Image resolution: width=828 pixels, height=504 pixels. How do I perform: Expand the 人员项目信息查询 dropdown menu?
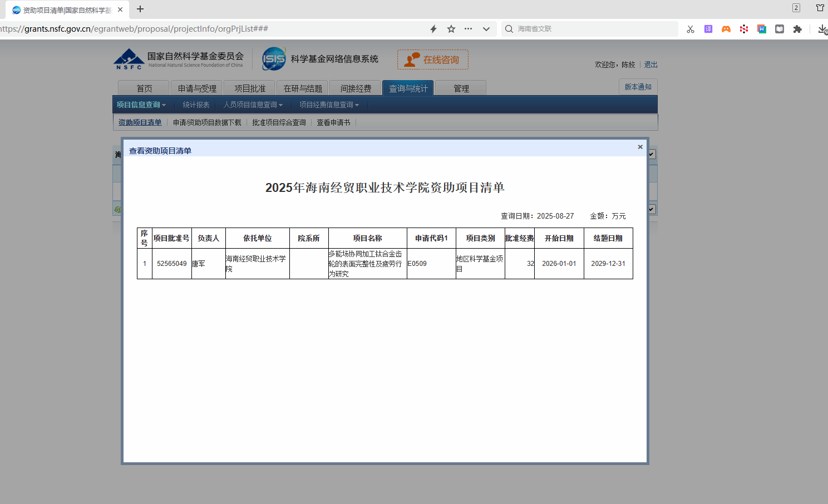click(x=253, y=105)
